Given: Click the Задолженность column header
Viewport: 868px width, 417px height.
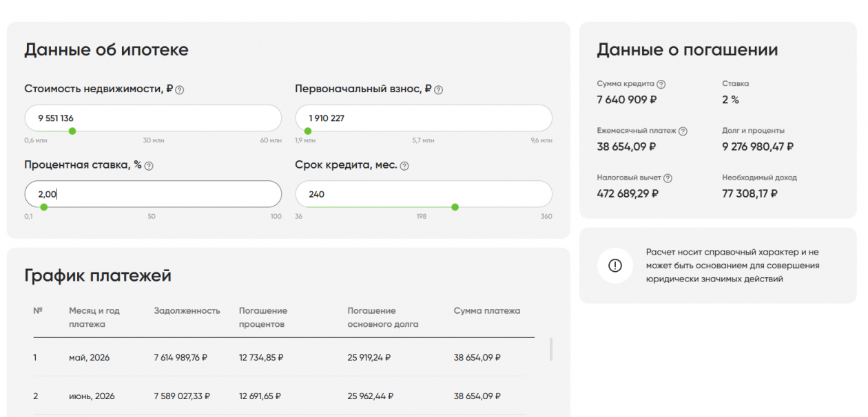Looking at the screenshot, I should coord(187,311).
